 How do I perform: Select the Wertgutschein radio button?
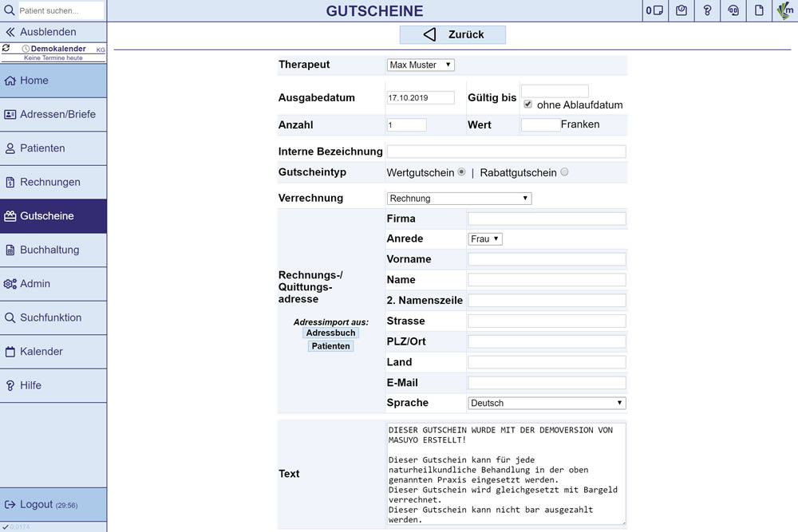coord(461,172)
